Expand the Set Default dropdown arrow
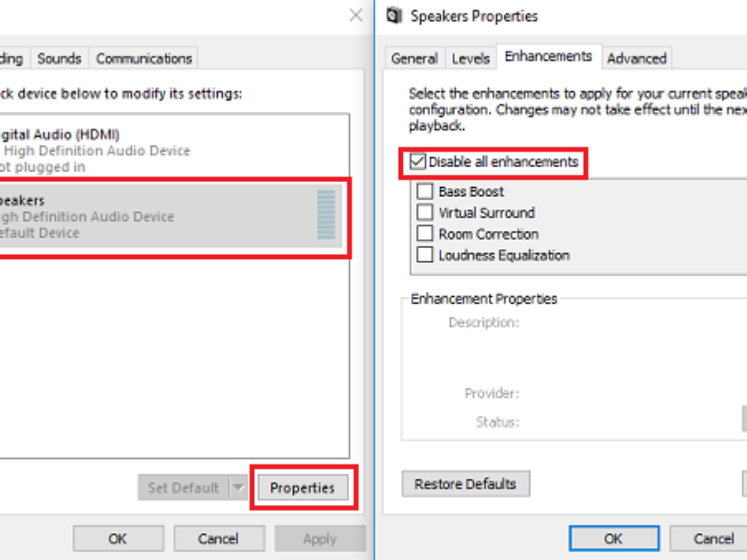Screen dimensions: 747x560 [x=238, y=488]
